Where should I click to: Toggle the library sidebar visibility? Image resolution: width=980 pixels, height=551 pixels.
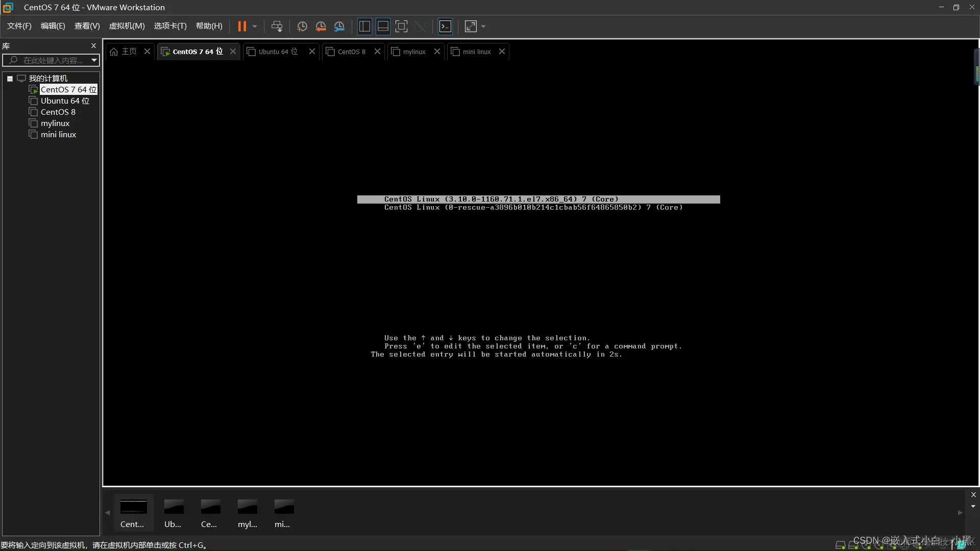[x=364, y=26]
